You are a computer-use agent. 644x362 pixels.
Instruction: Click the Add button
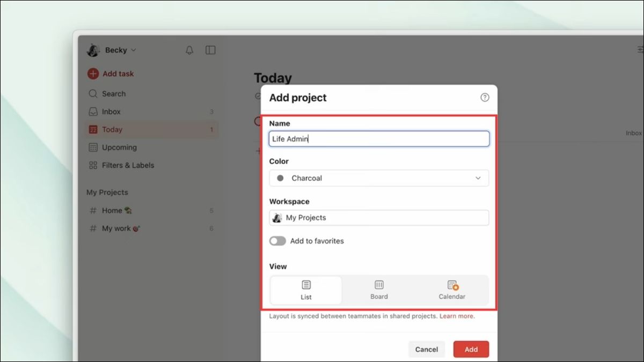[x=471, y=349]
